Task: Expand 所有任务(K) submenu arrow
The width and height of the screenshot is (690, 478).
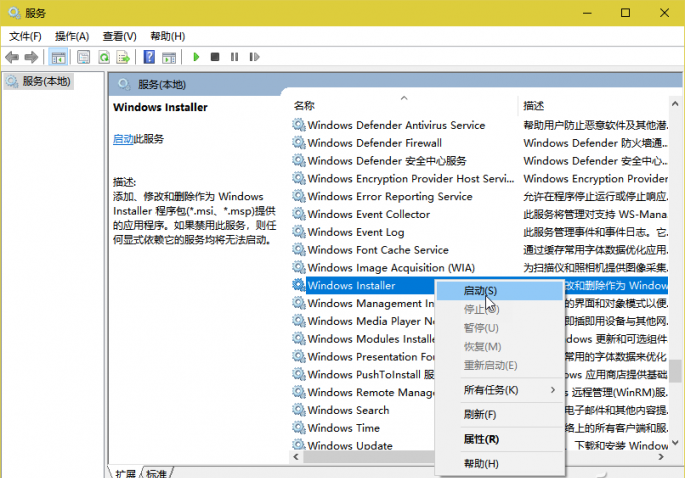Action: [x=553, y=390]
